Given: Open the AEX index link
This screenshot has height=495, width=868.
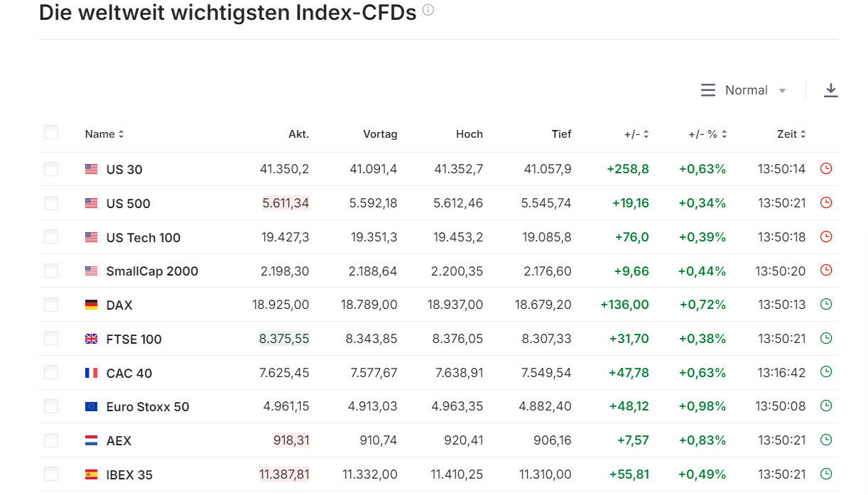Looking at the screenshot, I should 119,440.
